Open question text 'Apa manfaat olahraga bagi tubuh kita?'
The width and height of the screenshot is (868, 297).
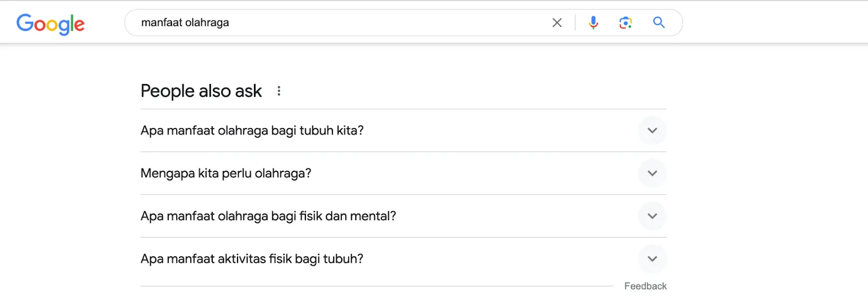[x=252, y=131]
